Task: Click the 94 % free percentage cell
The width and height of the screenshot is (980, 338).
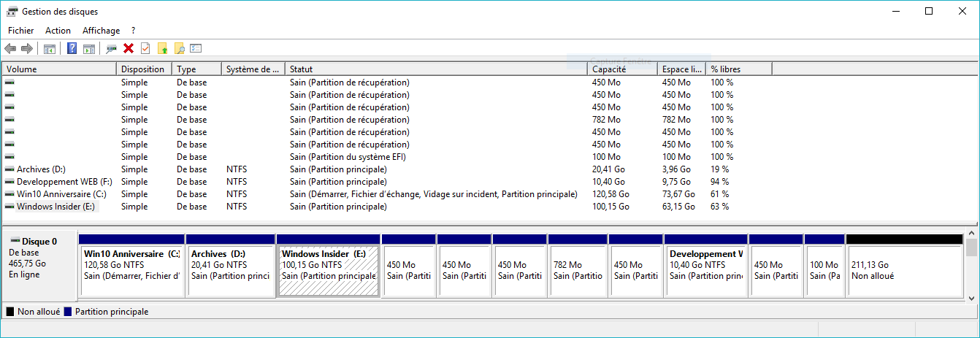Action: click(x=720, y=182)
